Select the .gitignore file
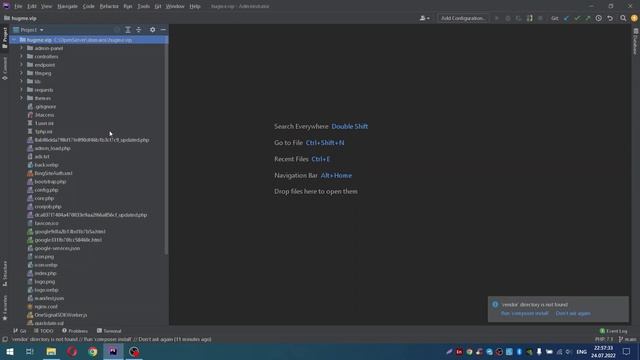 pos(45,107)
